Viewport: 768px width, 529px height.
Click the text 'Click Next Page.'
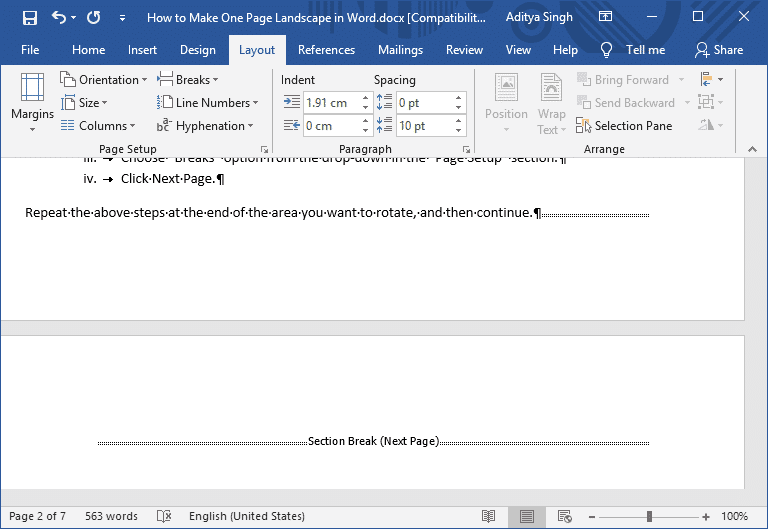(168, 179)
